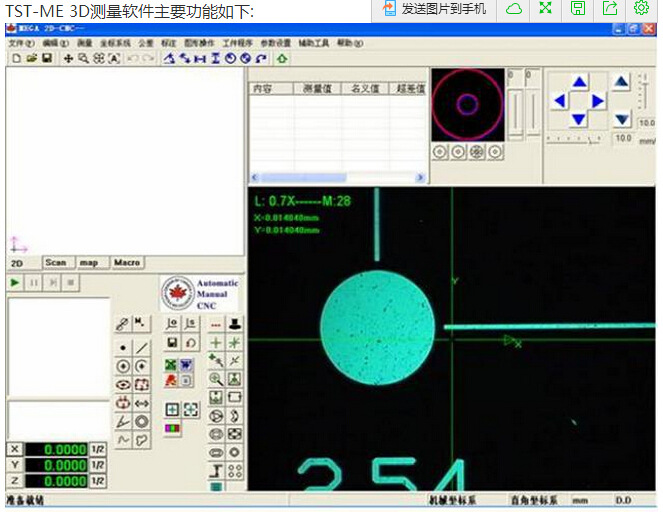Image resolution: width=663 pixels, height=517 pixels.
Task: Click the magnifier zoom icon in right tool column
Action: tap(216, 379)
